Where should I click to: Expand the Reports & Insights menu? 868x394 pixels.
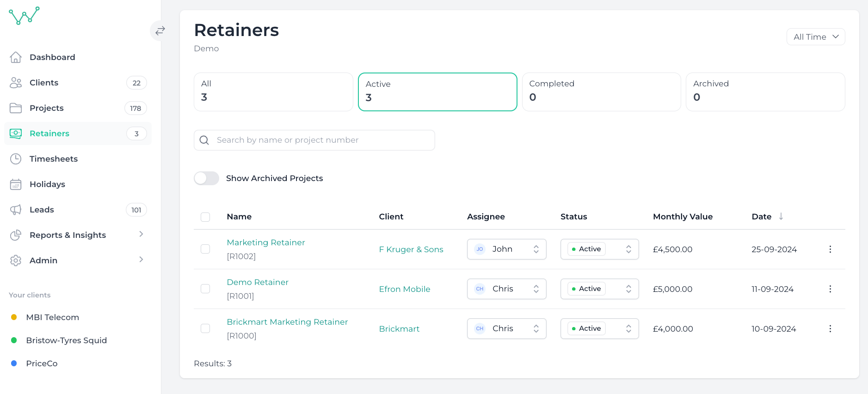click(x=141, y=235)
